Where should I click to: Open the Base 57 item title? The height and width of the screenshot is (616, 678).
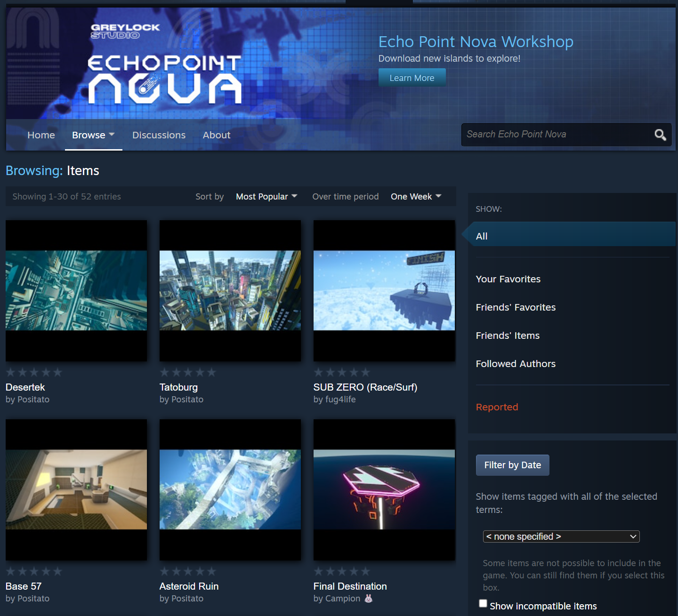point(24,586)
